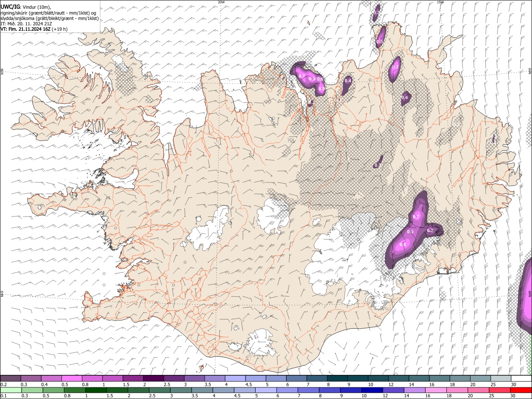532x399 pixels.
Task: Pick the light lavender 4 snow scale swatch
Action: click(x=235, y=378)
